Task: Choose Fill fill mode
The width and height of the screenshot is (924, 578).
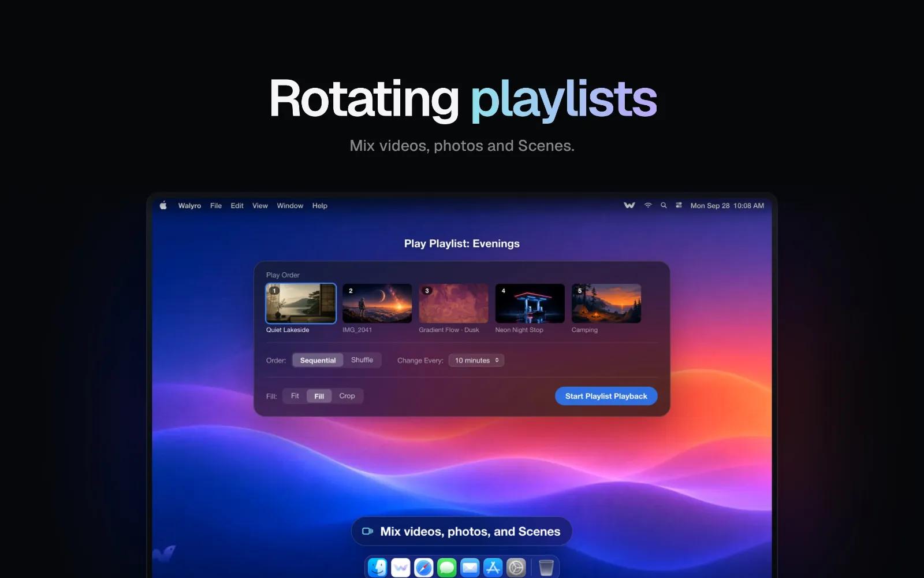Action: 319,396
